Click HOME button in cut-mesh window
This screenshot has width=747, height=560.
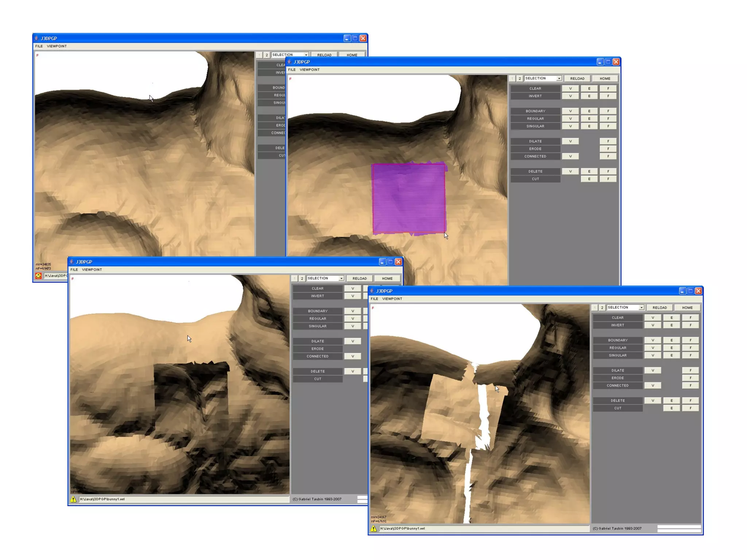(687, 308)
